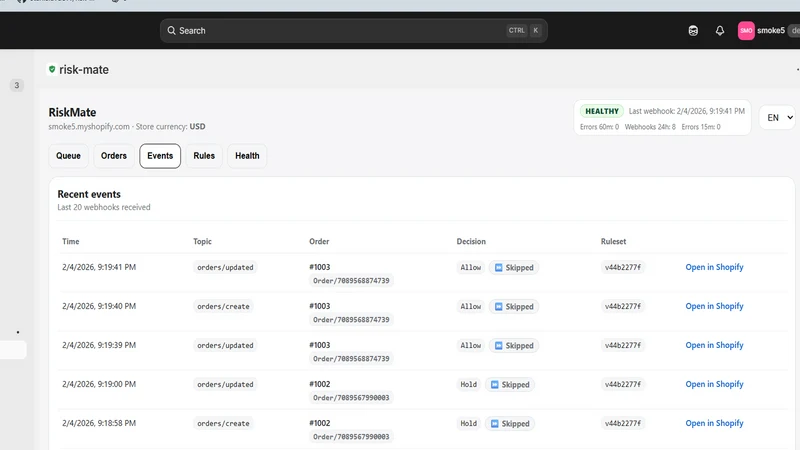Open the Health tab
This screenshot has height=450, width=800.
[247, 156]
